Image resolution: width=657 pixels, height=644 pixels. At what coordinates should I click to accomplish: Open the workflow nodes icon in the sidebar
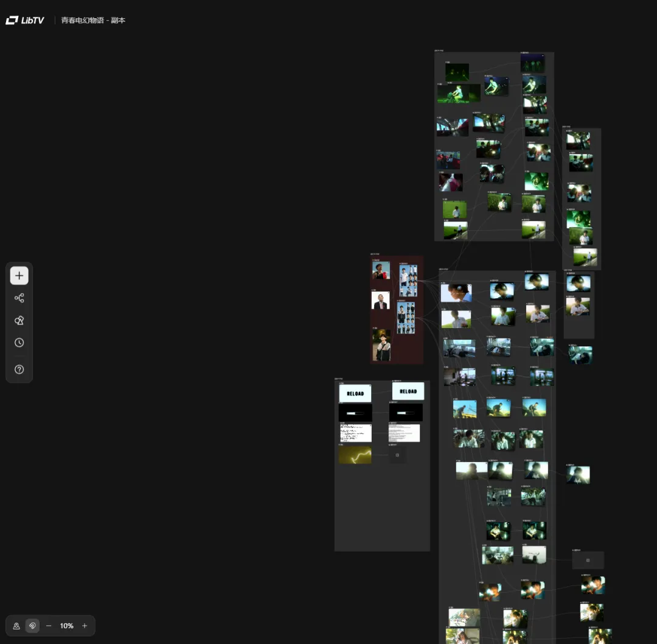tap(19, 298)
